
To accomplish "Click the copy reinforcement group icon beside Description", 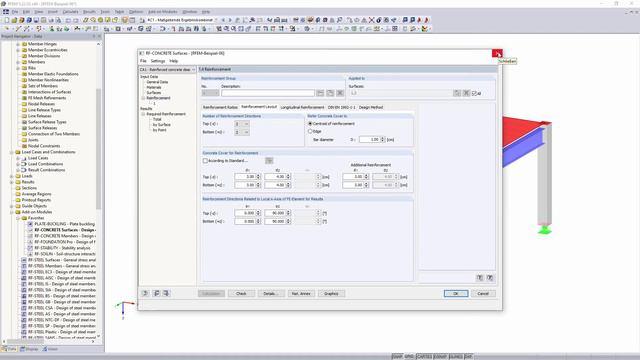I will [330, 93].
